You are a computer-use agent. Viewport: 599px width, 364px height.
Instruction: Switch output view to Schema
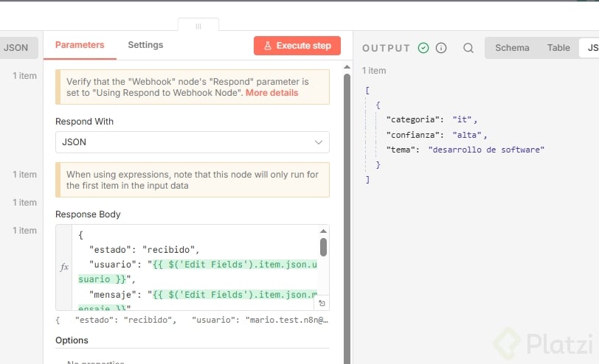tap(512, 48)
